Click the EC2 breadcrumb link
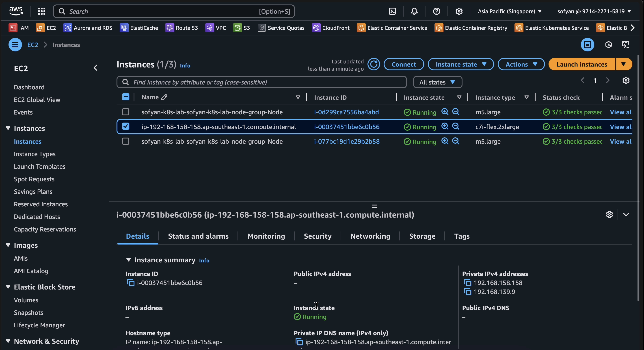Screen dimensions: 644x350 tap(33, 45)
